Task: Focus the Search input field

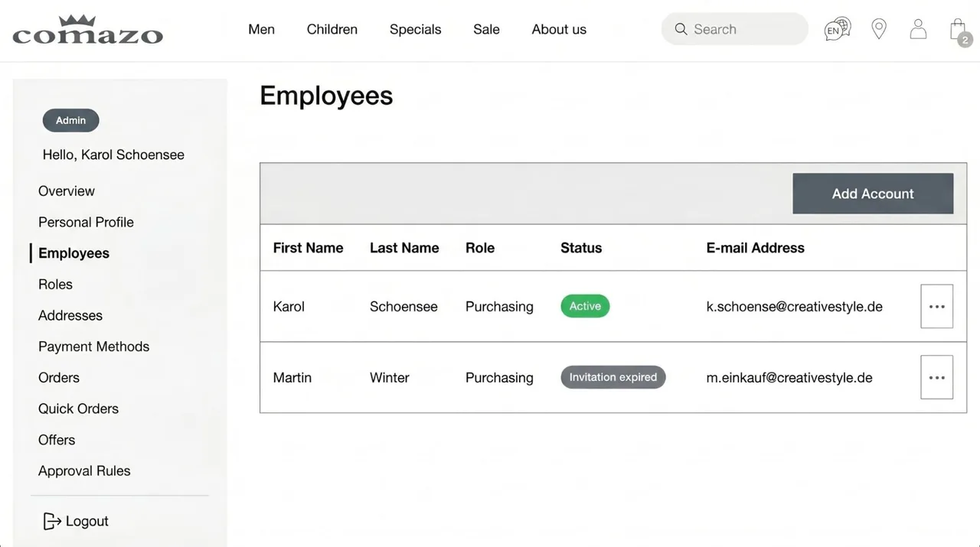Action: pyautogui.click(x=735, y=29)
